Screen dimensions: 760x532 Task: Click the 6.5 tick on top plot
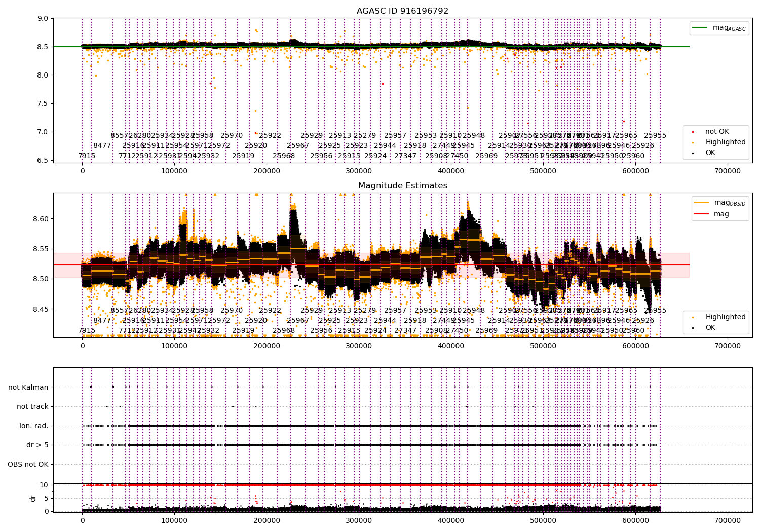coord(43,161)
